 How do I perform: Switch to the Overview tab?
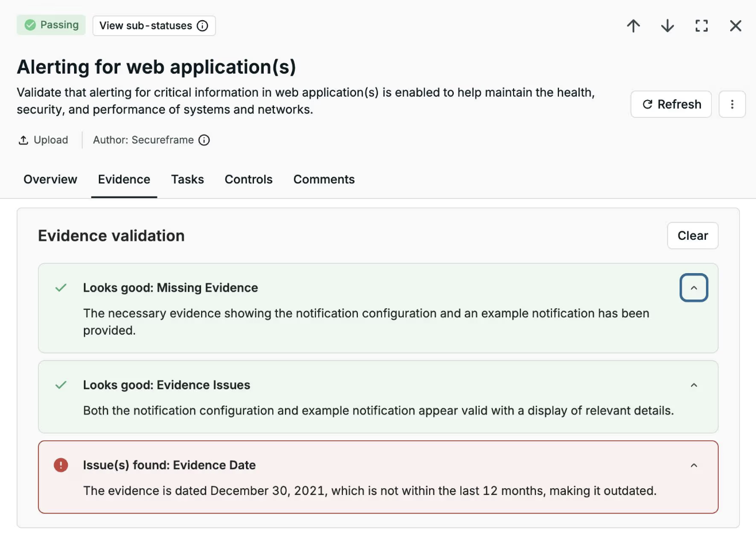(51, 179)
